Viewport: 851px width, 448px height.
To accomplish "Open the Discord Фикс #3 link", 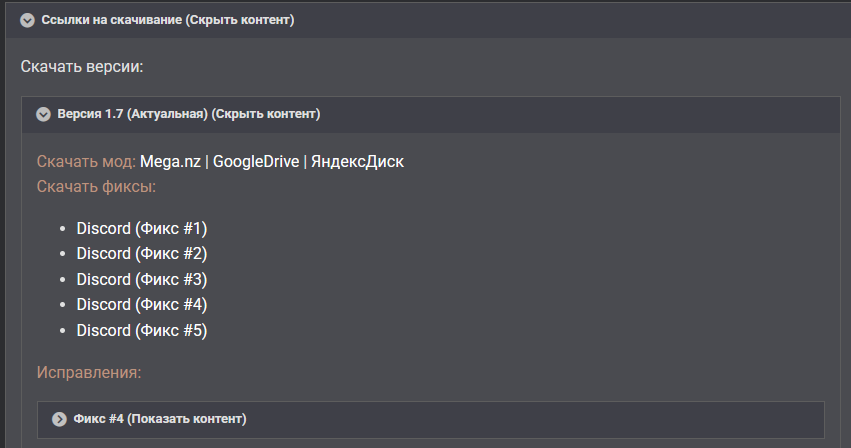I will pyautogui.click(x=142, y=279).
